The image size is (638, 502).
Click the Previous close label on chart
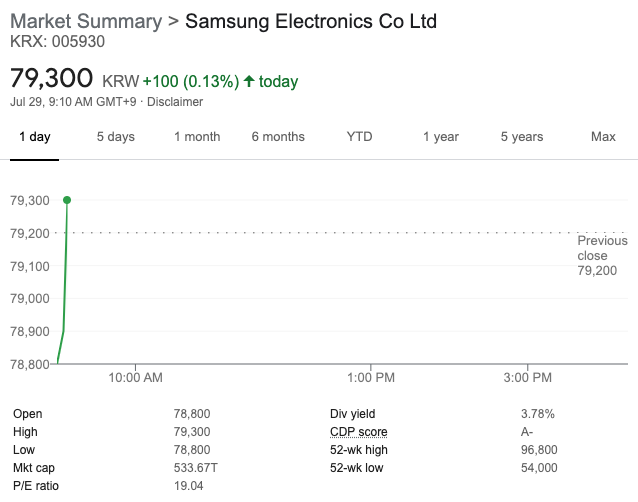pyautogui.click(x=602, y=248)
